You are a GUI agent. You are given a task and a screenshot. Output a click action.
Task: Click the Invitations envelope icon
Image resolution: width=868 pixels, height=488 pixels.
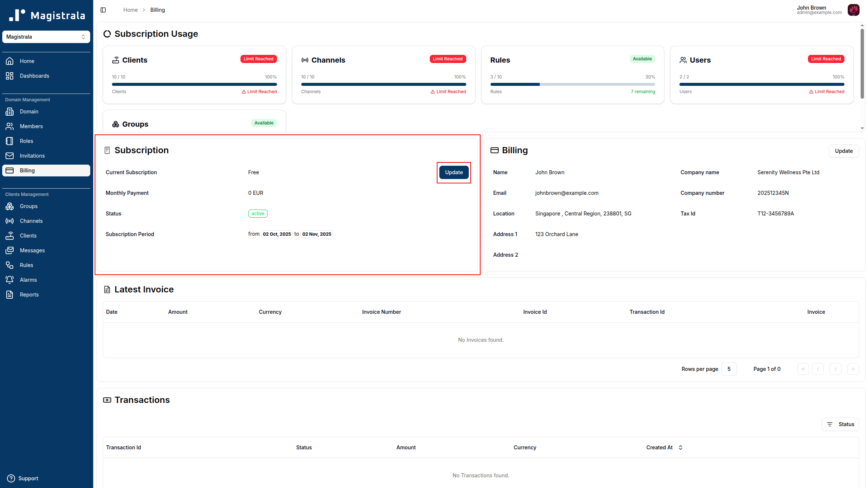(10, 155)
